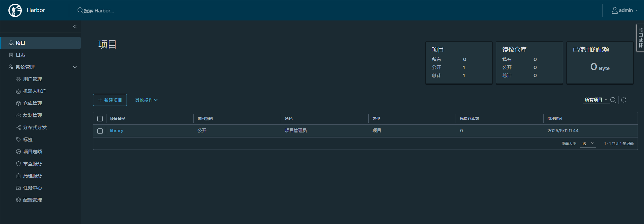Image resolution: width=644 pixels, height=224 pixels.
Task: Collapse the 系统管理 section chevron
Action: pyautogui.click(x=75, y=67)
